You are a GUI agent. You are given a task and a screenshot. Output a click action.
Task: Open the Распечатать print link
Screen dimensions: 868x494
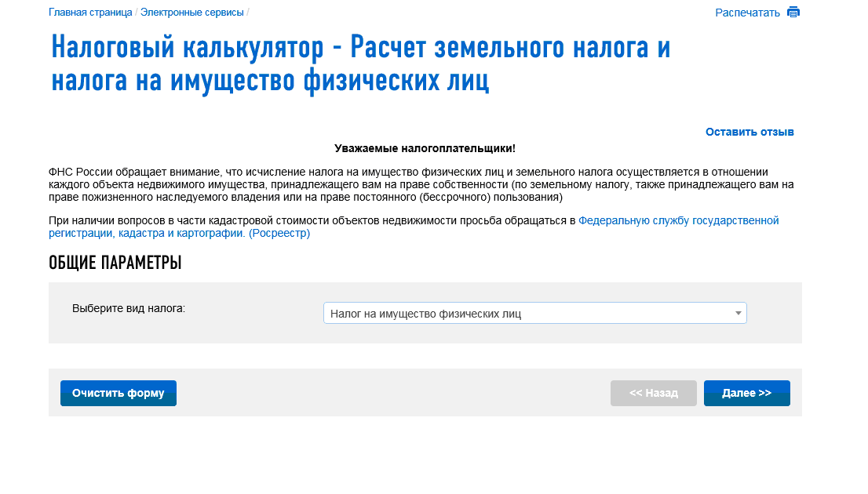pos(747,13)
